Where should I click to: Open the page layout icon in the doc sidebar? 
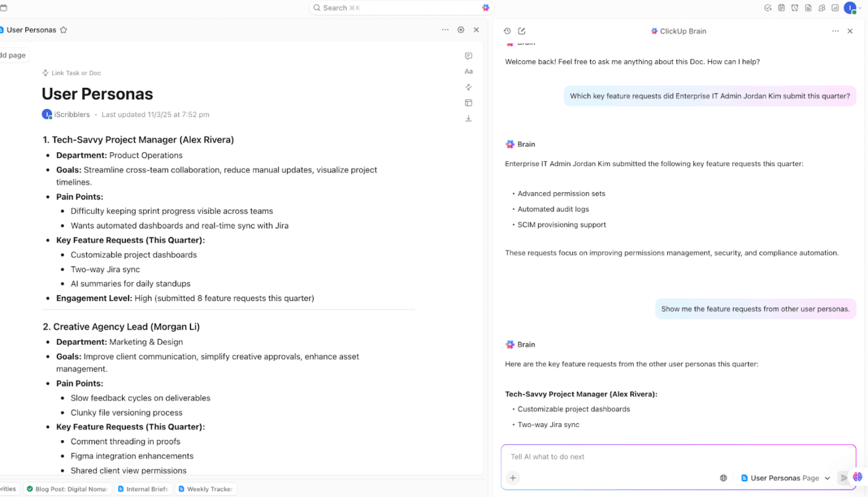468,102
